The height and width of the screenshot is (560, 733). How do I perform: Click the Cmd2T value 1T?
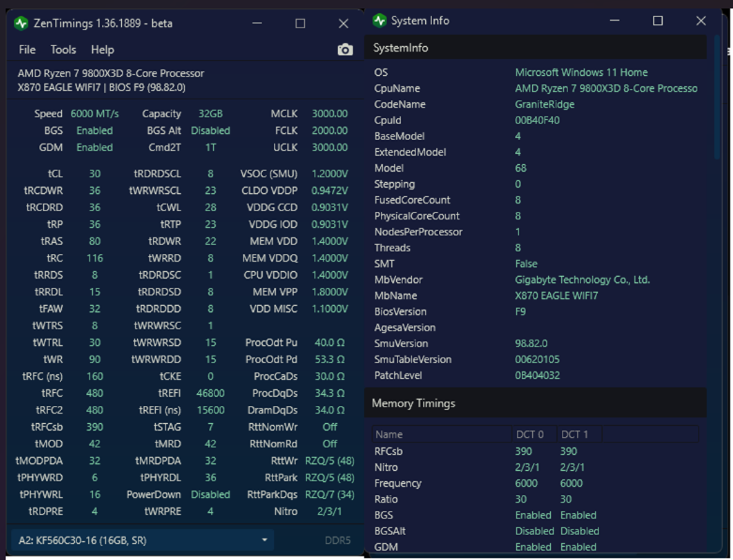(210, 147)
